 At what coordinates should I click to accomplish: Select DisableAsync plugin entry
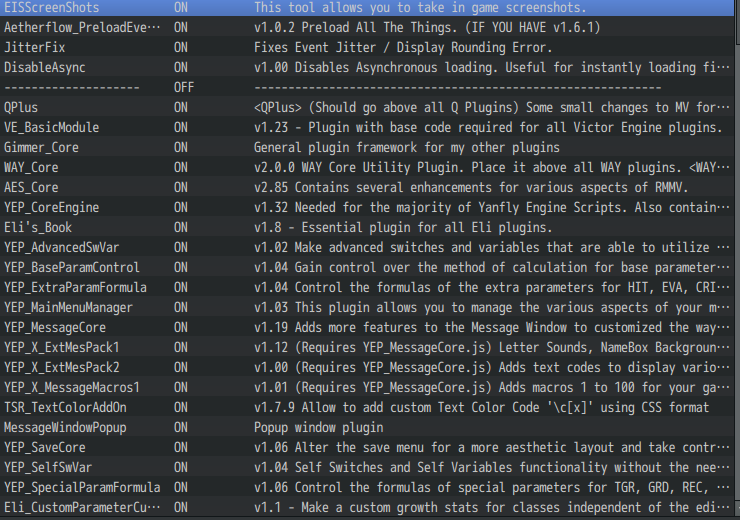[45, 67]
